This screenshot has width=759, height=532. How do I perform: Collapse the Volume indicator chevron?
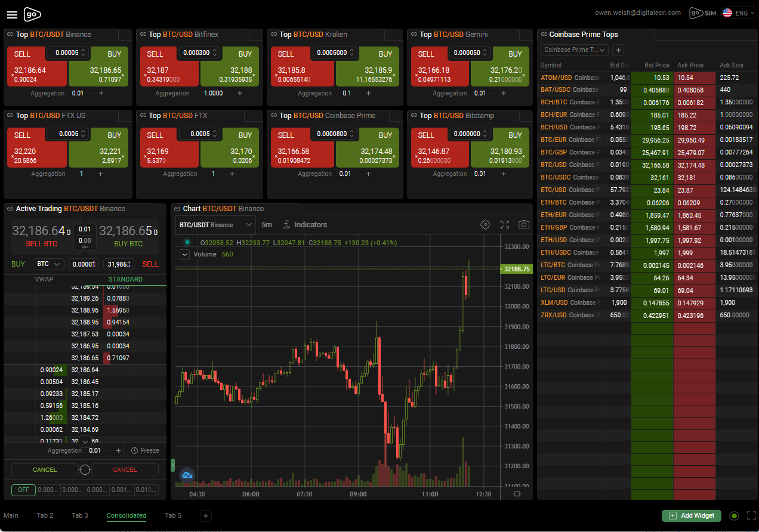pyautogui.click(x=185, y=255)
